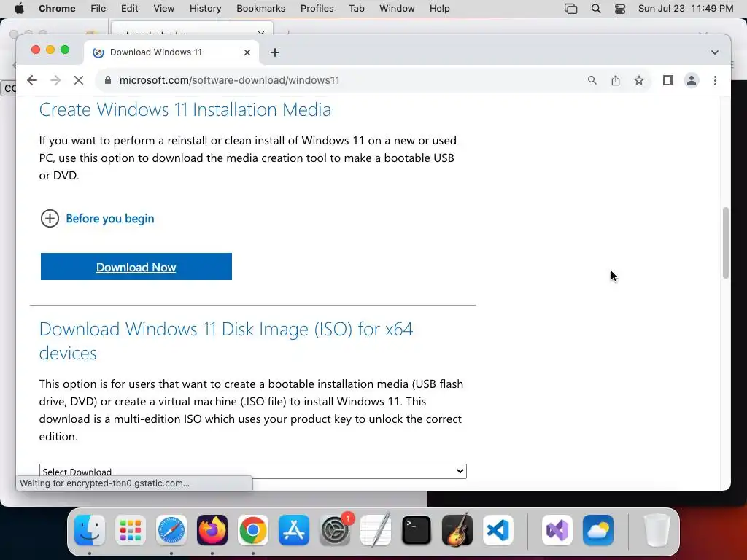Open the Window menu
This screenshot has height=560, width=747.
tap(397, 9)
